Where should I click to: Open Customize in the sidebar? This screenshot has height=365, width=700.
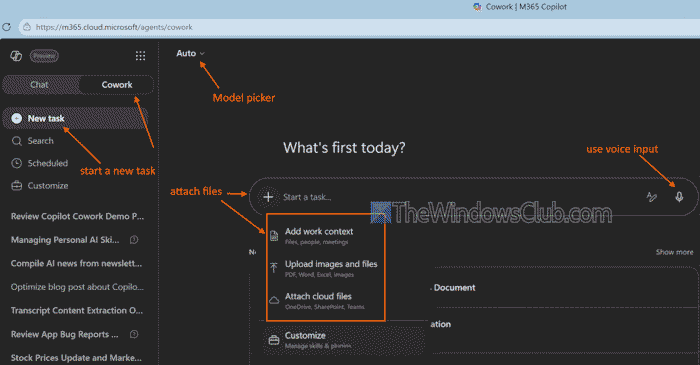pos(48,186)
